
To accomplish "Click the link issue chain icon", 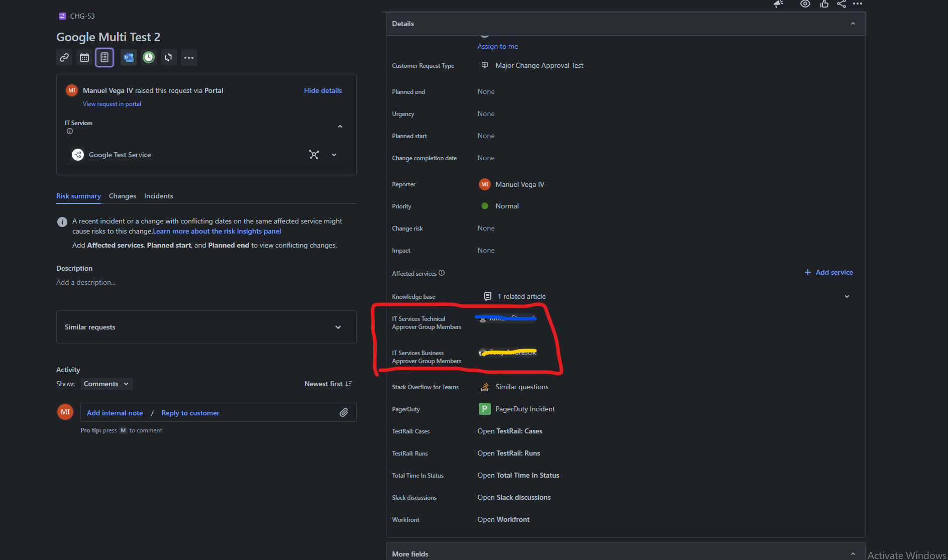I will tap(64, 58).
